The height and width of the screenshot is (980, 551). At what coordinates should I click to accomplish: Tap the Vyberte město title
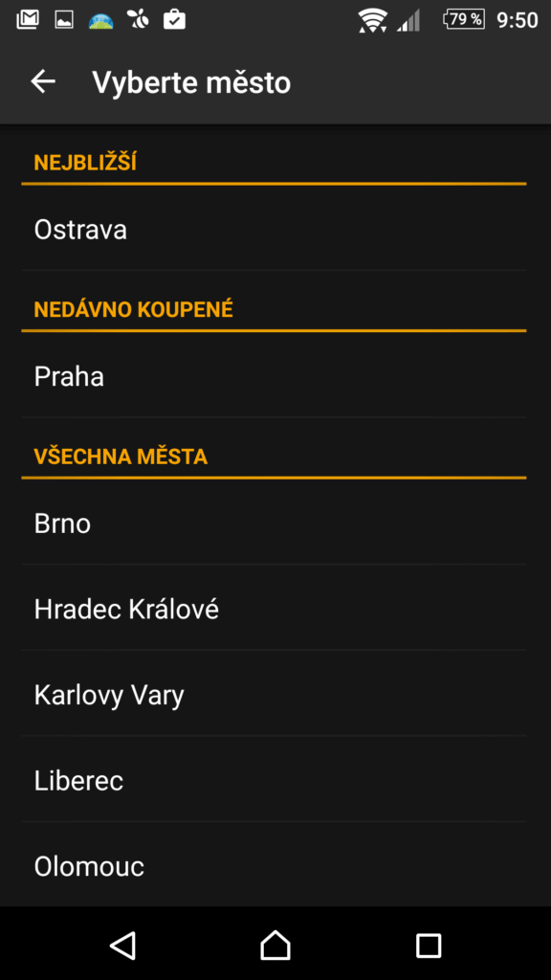[x=191, y=82]
